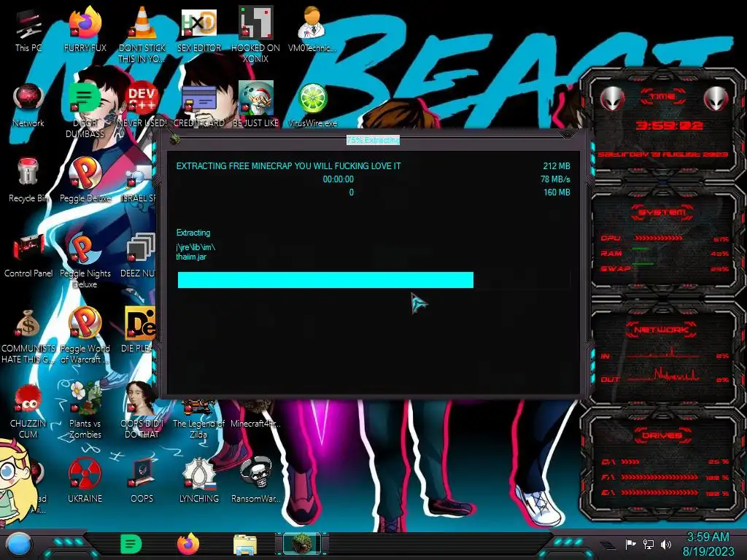This screenshot has width=747, height=560.
Task: Click the NETWORK widget header
Action: [662, 329]
